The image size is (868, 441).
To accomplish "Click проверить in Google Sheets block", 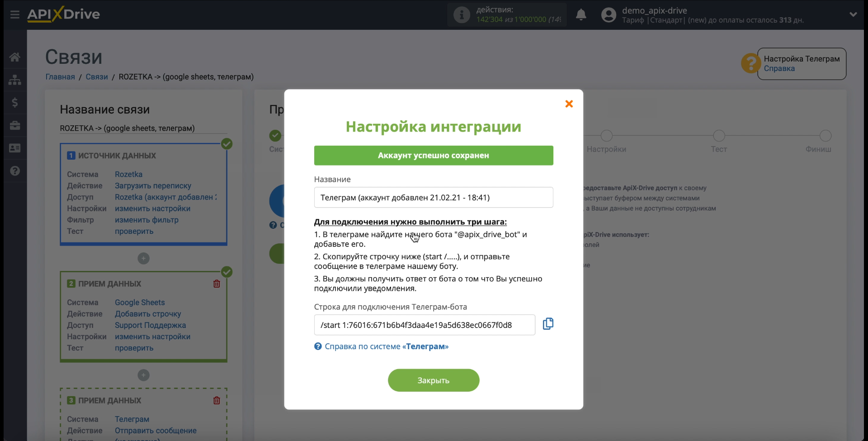I will tap(134, 348).
